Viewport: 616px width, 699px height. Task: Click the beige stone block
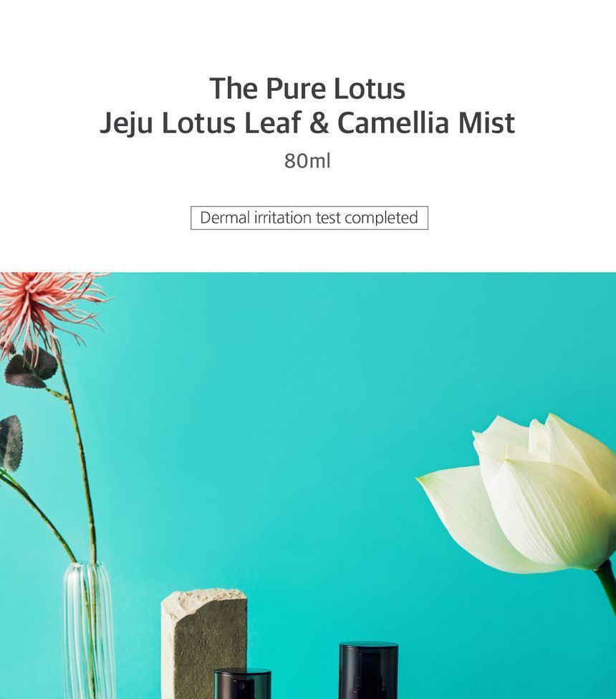204,642
